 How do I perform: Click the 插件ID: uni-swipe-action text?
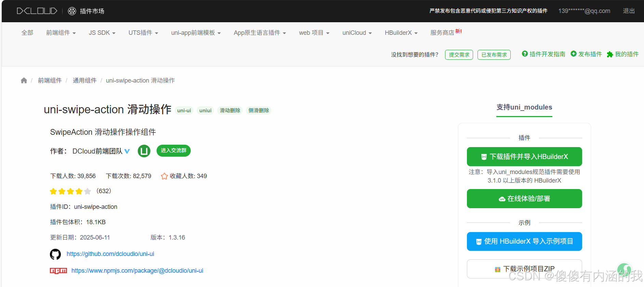[84, 207]
